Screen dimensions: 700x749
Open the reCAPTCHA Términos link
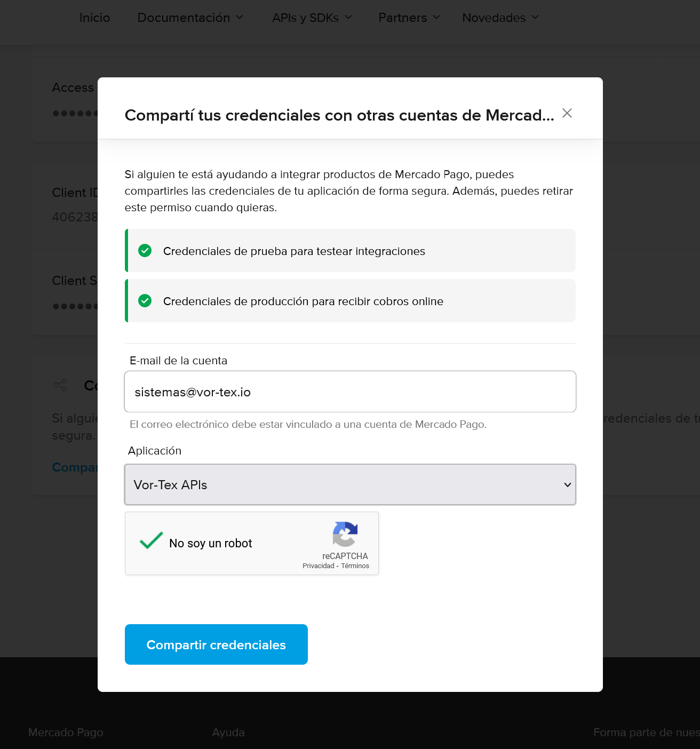tap(355, 566)
